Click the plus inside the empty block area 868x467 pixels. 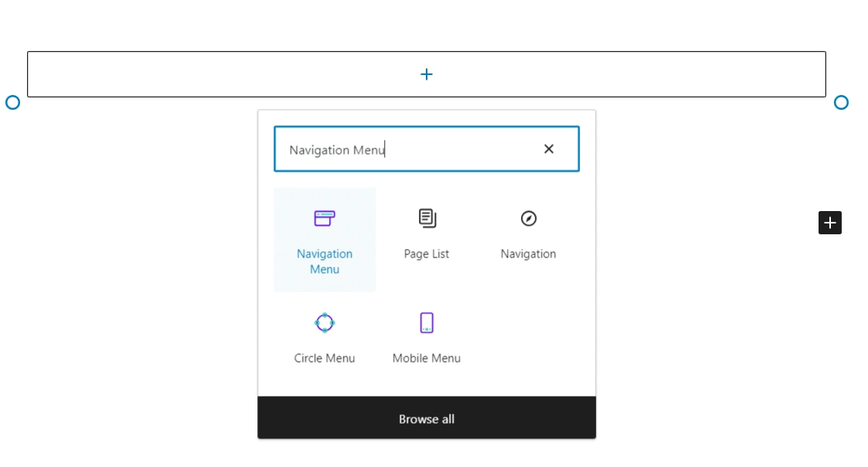pos(426,73)
